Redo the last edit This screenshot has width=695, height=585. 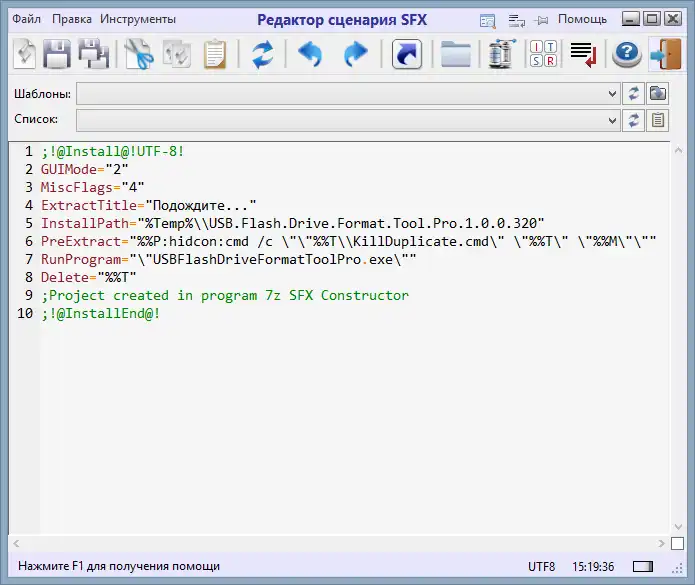[x=356, y=54]
